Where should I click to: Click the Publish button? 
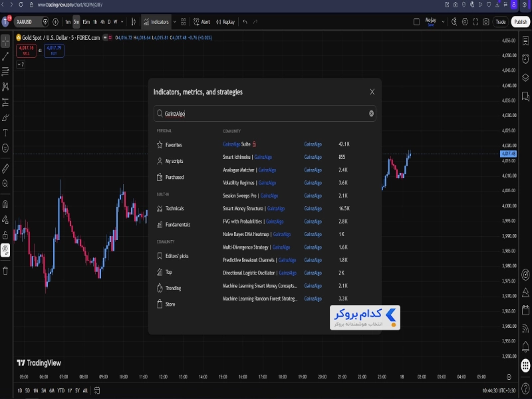tap(521, 22)
